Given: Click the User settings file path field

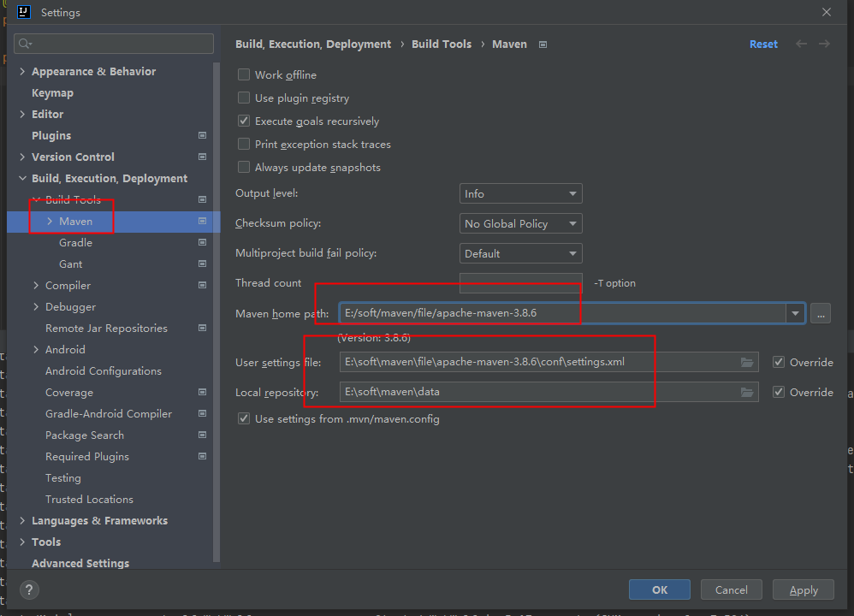Looking at the screenshot, I should (549, 362).
